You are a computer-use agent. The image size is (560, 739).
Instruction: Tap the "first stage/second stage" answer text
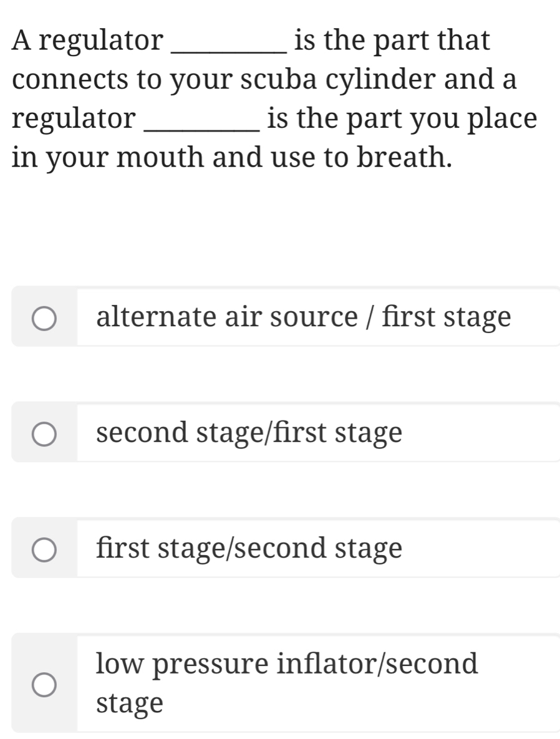click(x=249, y=549)
